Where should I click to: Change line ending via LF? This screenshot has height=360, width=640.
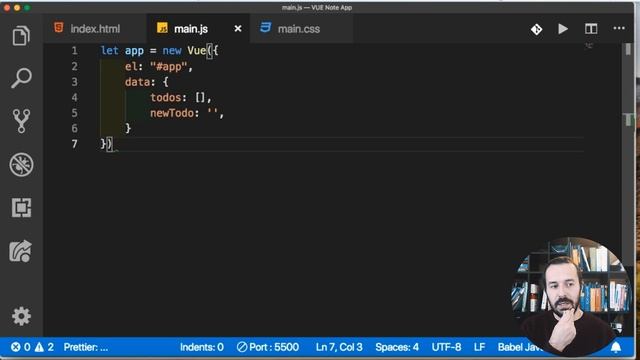(479, 347)
